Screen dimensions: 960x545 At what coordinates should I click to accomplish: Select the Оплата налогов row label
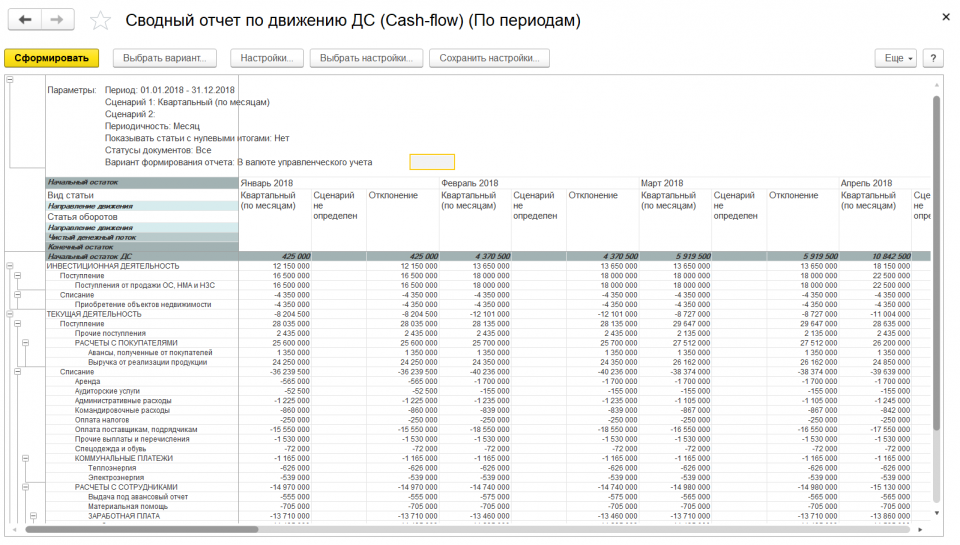tap(102, 420)
